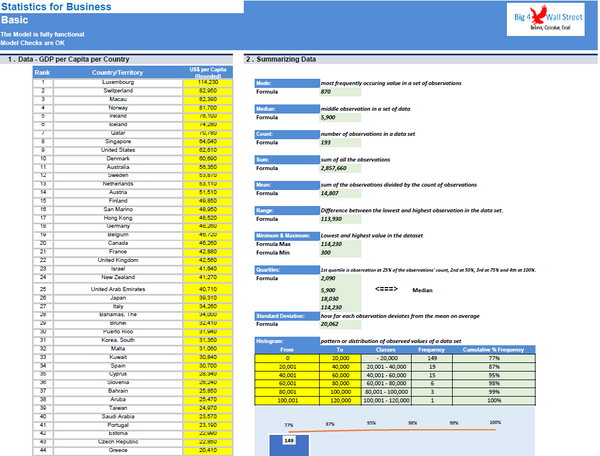Screen dimensions: 600x456
Task: Select the Range formula result 113,930
Action: 340,219
